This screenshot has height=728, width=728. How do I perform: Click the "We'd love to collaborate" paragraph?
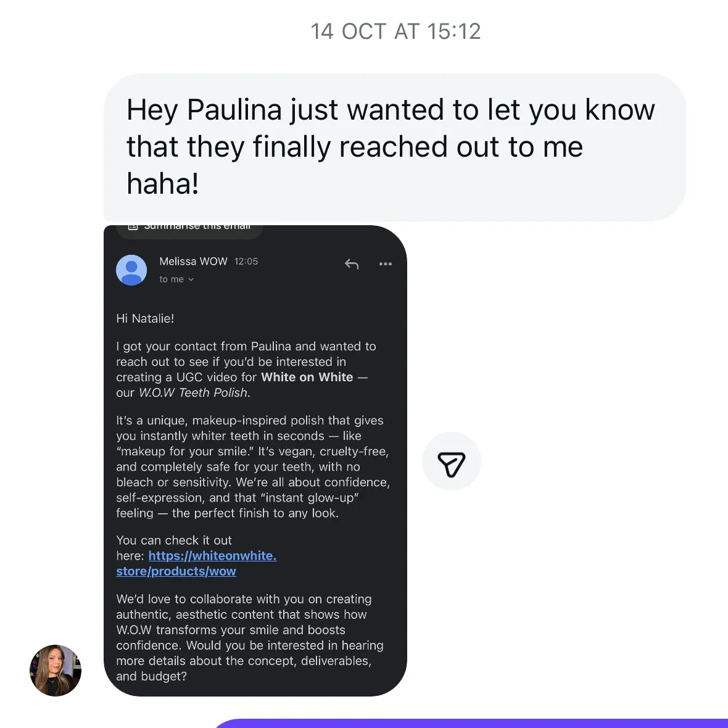(249, 637)
